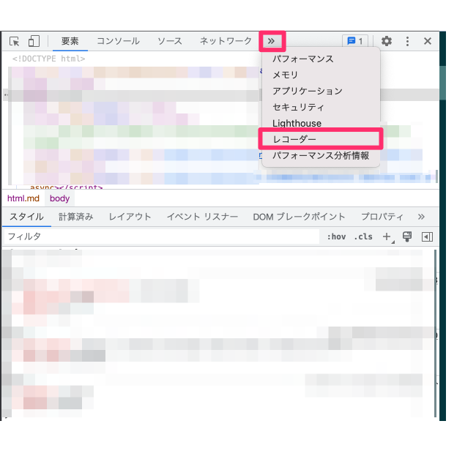Open the 要素 tab
This screenshot has width=476, height=451.
click(70, 41)
